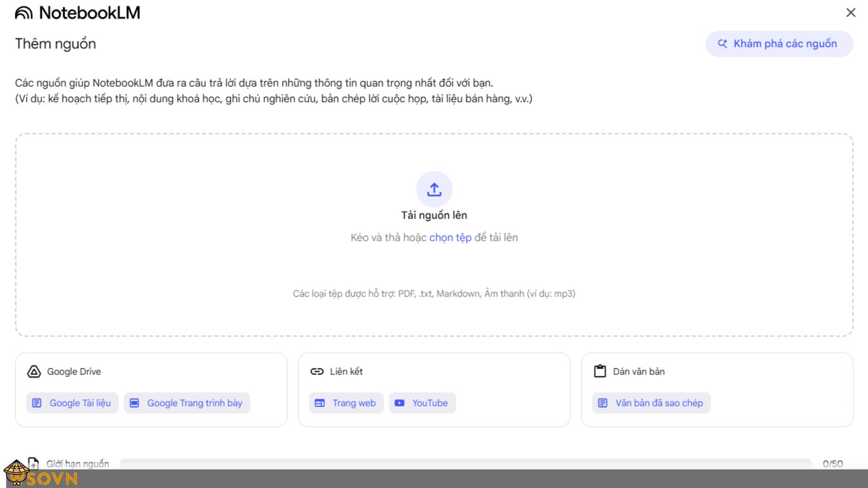This screenshot has width=868, height=488.
Task: Click the clipboard icon next to Dán văn bản
Action: [599, 370]
